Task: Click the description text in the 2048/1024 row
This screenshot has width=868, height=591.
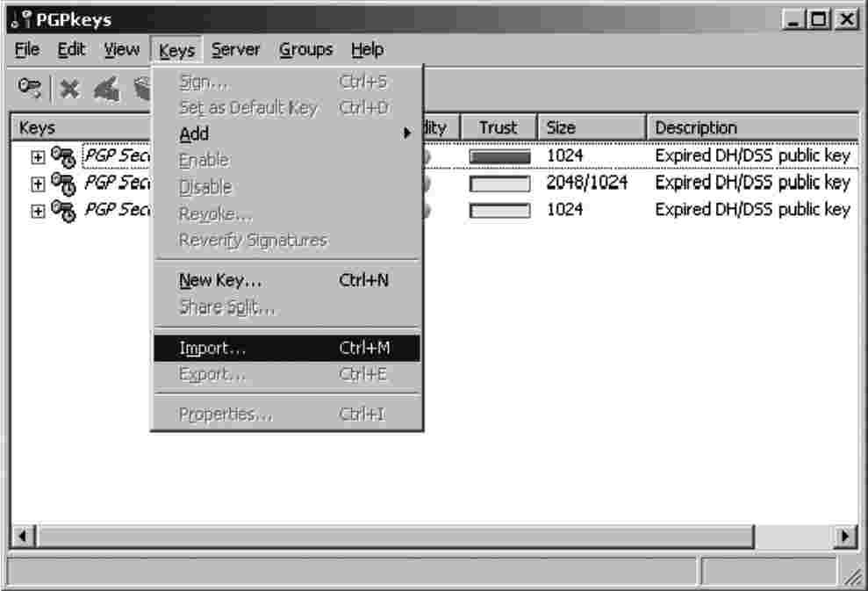Action: 753,183
